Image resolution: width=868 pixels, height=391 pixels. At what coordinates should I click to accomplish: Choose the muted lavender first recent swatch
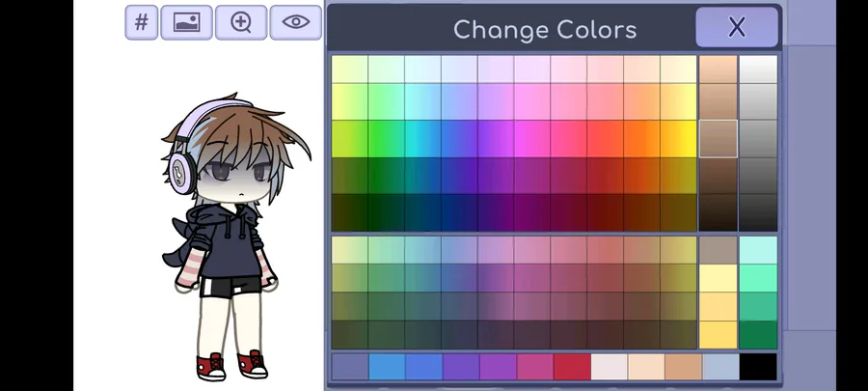(x=350, y=367)
